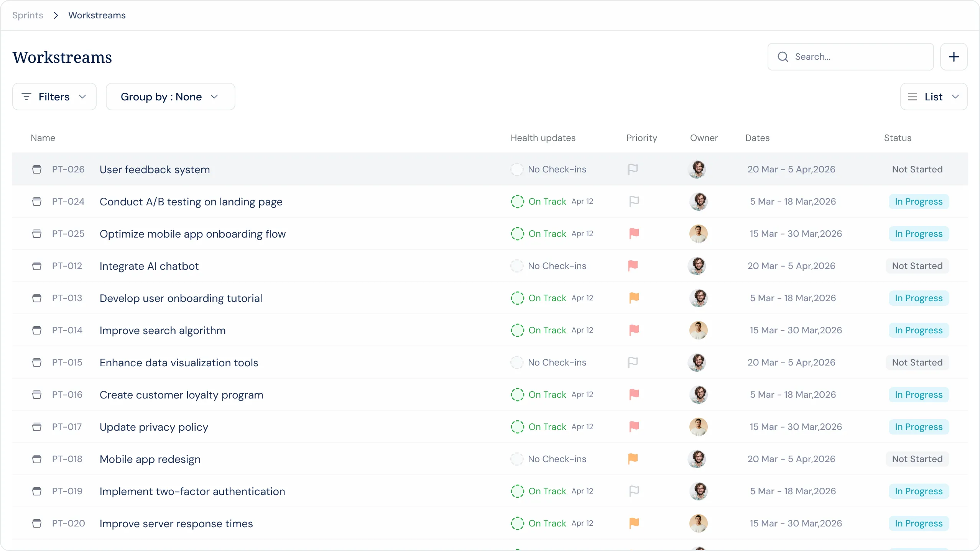Click dates "15 Mar – 30 Mar,2026" for PT-017
This screenshot has height=551, width=980.
(796, 427)
